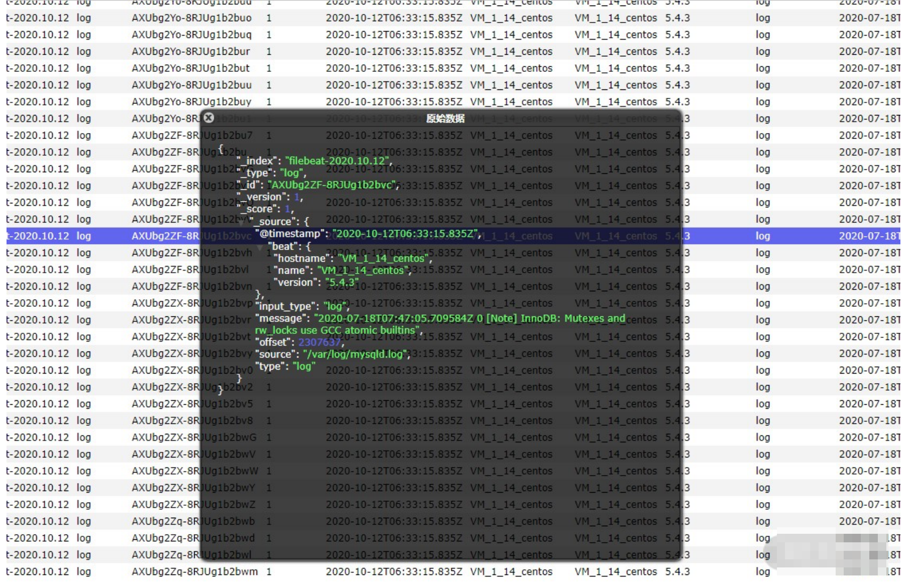Select the row with ID AXUbg2ZX-8RJUg1b2bwW
The height and width of the screenshot is (586, 924).
tap(453, 471)
